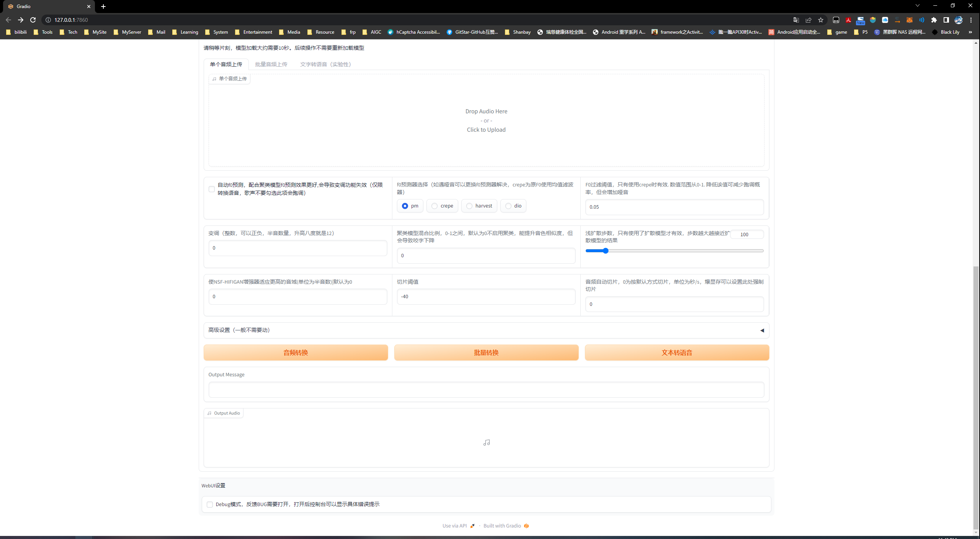Open the Adobe Acrobat extension icon
This screenshot has width=980, height=539.
coord(848,20)
